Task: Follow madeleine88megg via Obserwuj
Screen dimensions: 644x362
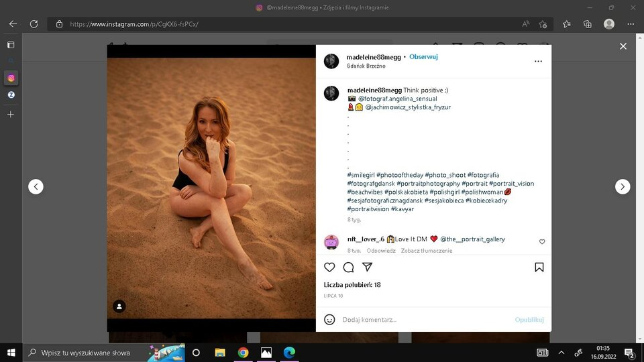Action: (x=423, y=57)
